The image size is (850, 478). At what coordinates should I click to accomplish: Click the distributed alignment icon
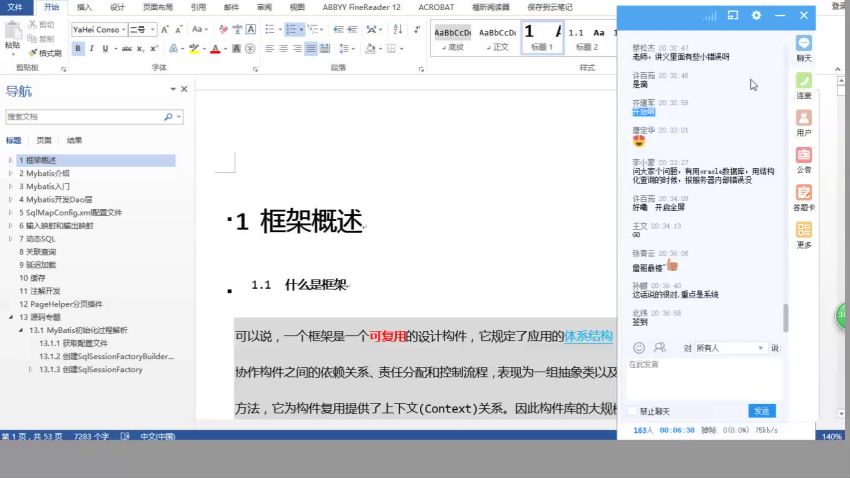click(x=325, y=49)
